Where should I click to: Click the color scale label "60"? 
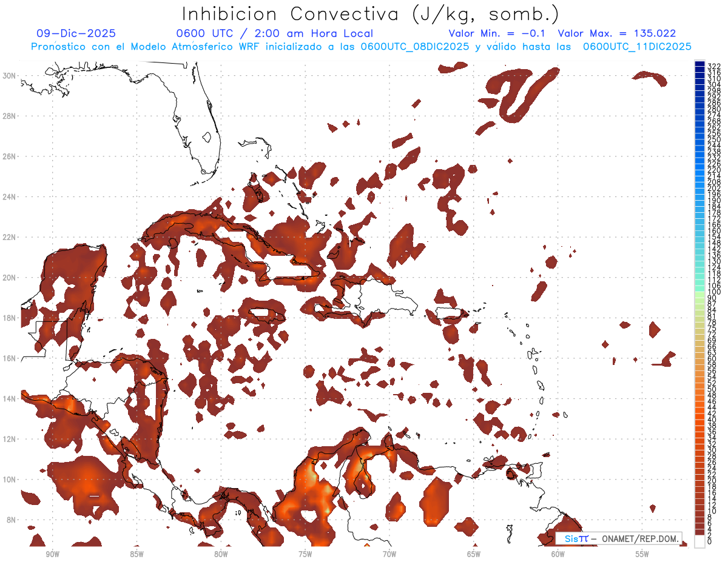(712, 358)
